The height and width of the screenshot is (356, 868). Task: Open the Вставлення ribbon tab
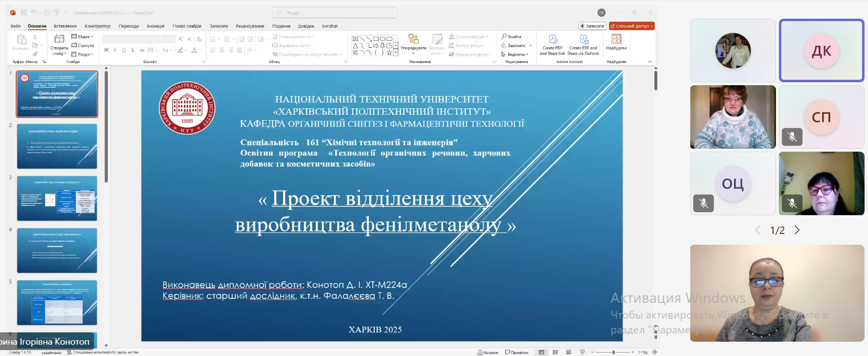click(x=65, y=26)
